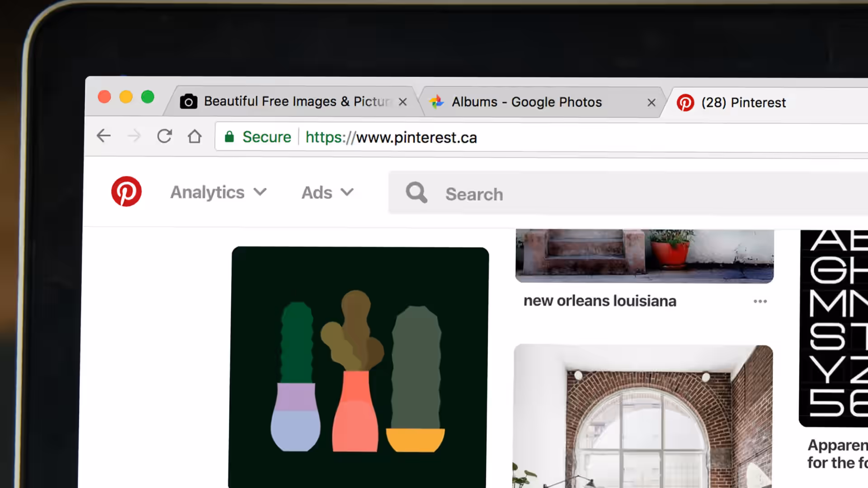868x488 pixels.
Task: Open three-dot options for new orleans louisiana
Action: point(760,301)
